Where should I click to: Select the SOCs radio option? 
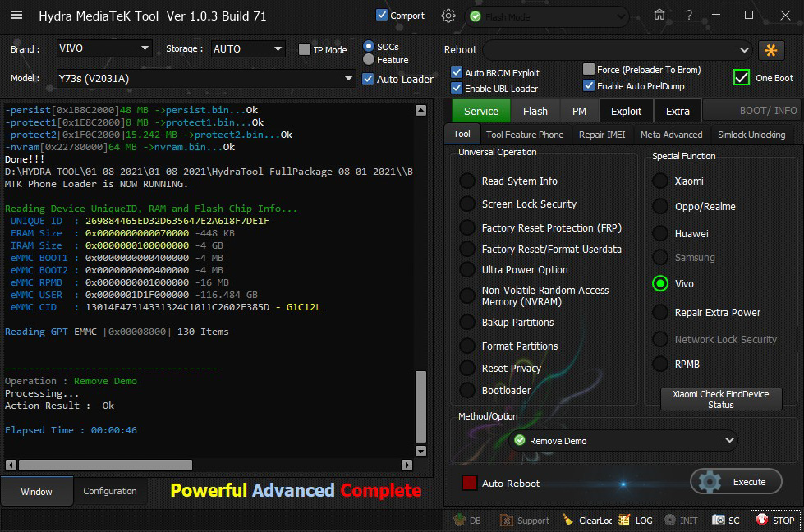(368, 46)
